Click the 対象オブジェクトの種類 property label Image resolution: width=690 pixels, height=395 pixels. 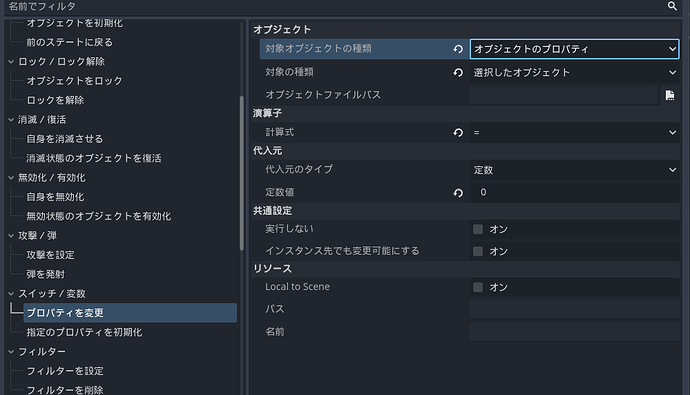[x=318, y=48]
